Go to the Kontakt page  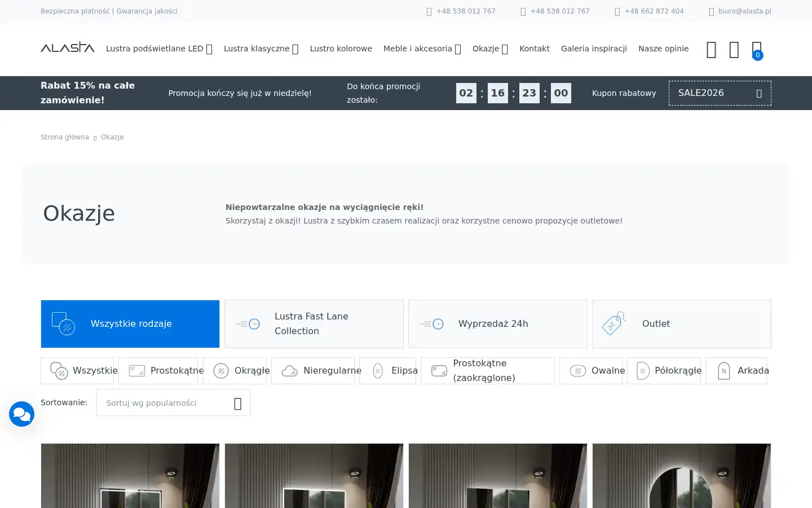pyautogui.click(x=535, y=49)
